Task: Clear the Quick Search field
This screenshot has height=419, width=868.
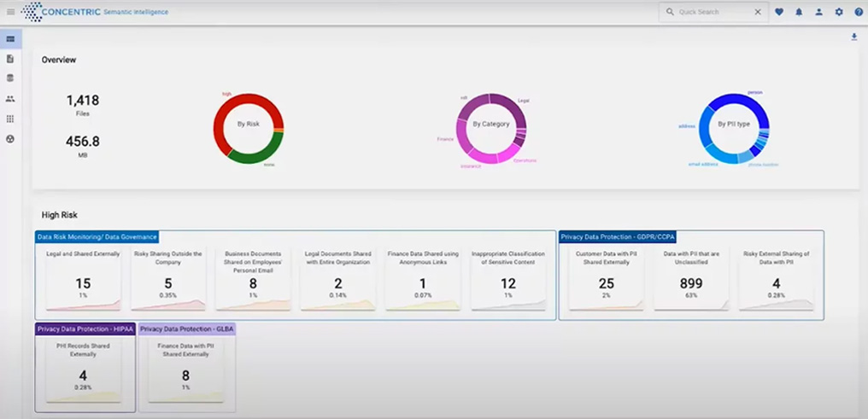Action: (x=758, y=12)
